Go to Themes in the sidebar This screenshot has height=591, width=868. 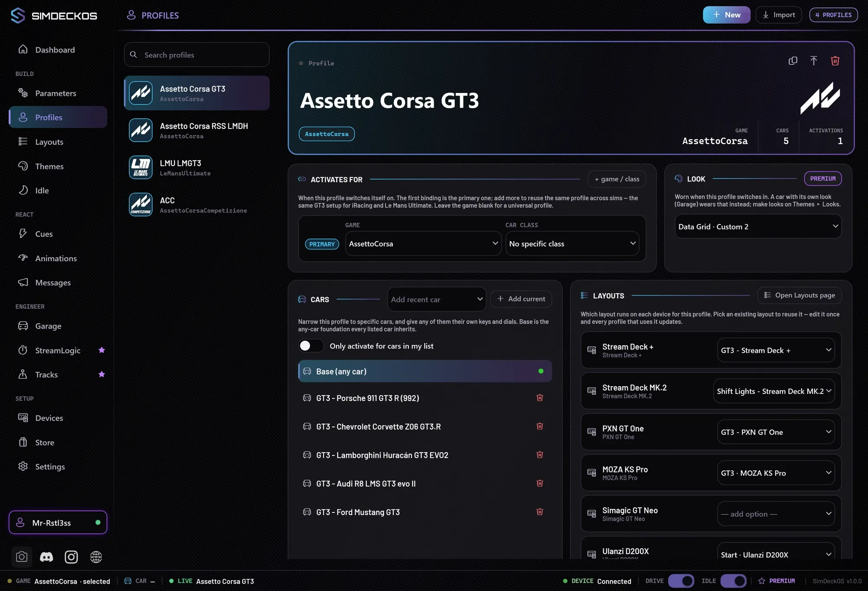(x=58, y=166)
